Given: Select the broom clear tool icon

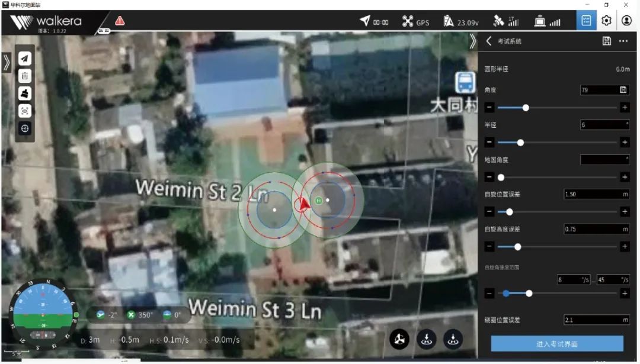Looking at the screenshot, I should coord(25,93).
